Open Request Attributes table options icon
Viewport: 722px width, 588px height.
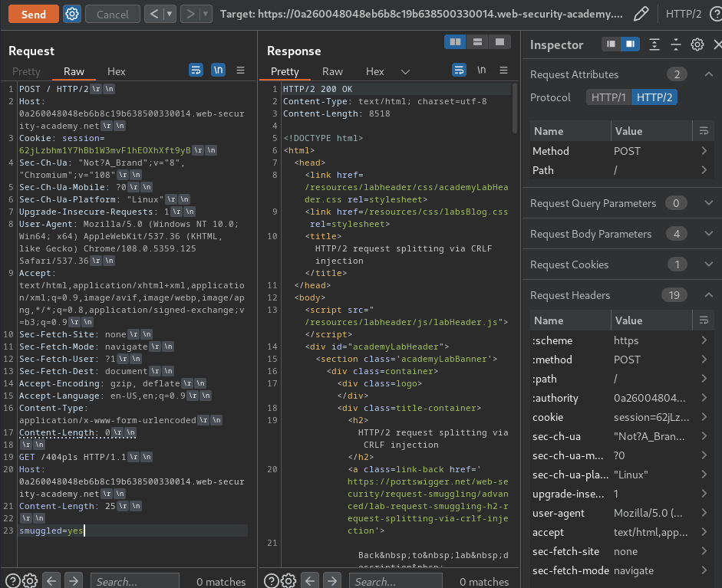[704, 131]
